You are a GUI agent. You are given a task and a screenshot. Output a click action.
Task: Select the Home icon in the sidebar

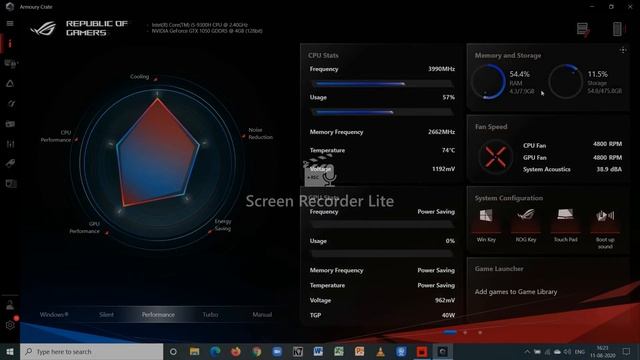tap(10, 43)
